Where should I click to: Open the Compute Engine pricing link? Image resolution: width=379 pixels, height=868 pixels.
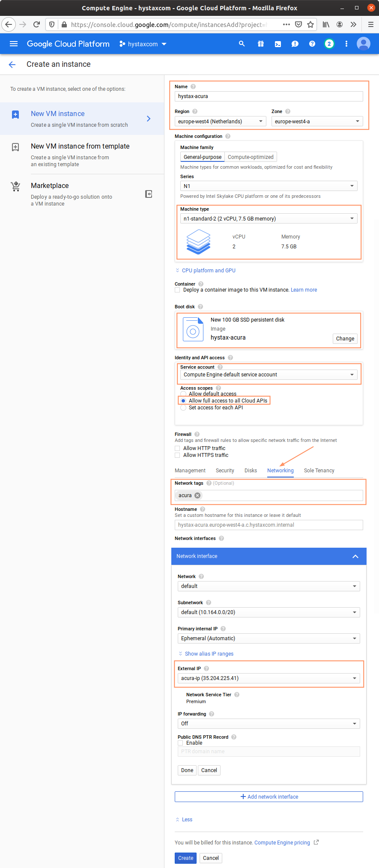tap(282, 842)
